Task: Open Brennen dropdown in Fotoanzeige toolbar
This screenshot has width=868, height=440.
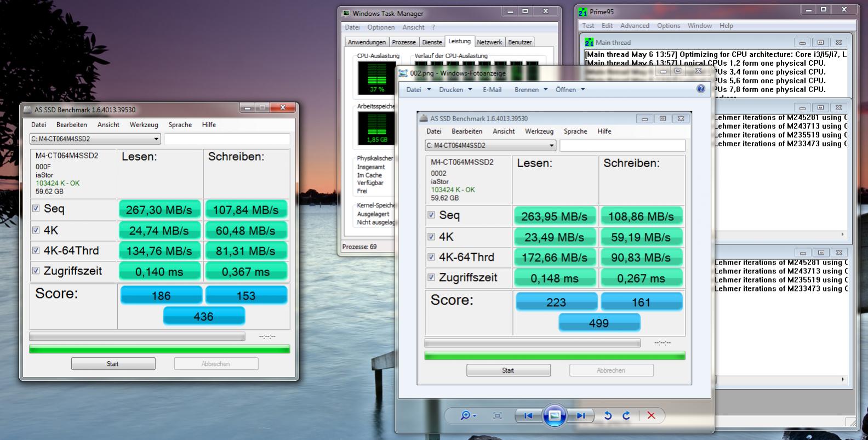Action: point(531,89)
